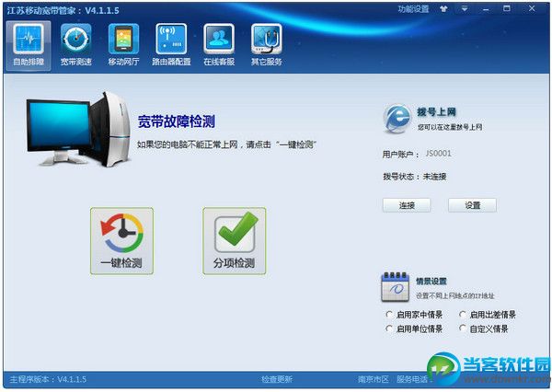Click the 情景设置 heading text
552x392 pixels.
pos(431,281)
